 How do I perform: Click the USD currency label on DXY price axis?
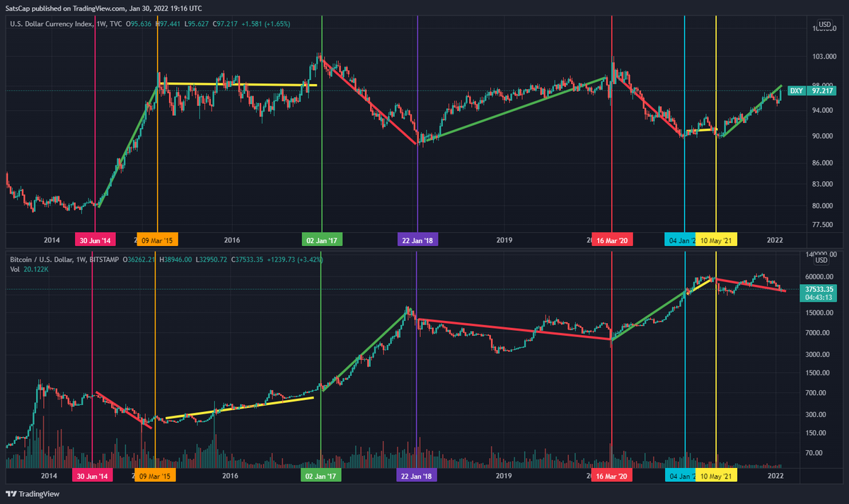[x=824, y=25]
